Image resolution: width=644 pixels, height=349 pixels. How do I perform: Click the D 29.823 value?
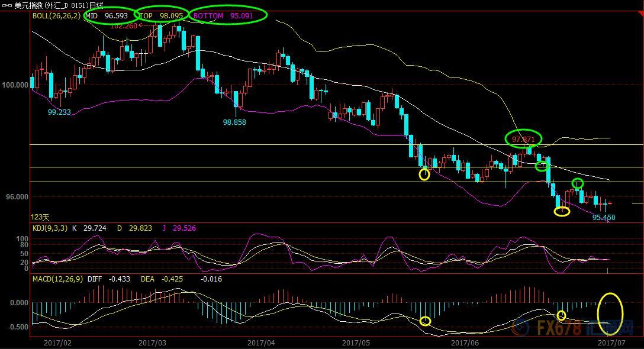pos(134,228)
